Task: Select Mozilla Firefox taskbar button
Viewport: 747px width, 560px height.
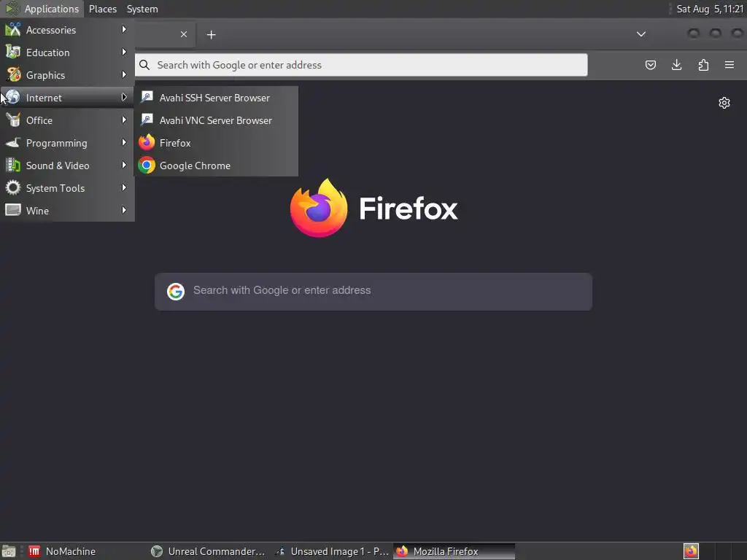Action: click(x=454, y=551)
